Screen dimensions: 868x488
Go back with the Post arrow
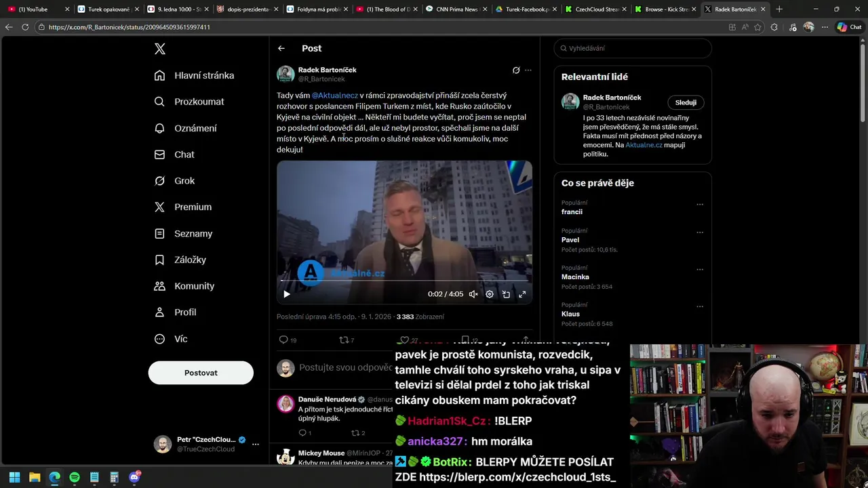tap(281, 48)
